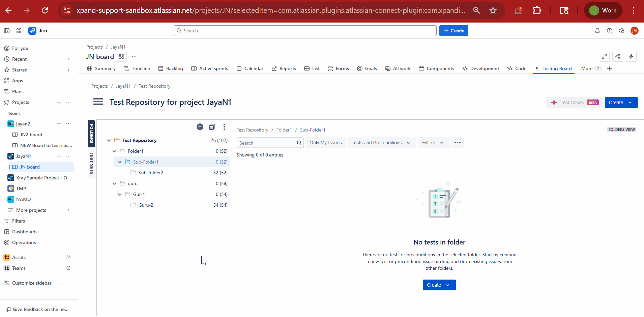Click the add folder plus icon
The height and width of the screenshot is (317, 644).
pos(200,127)
